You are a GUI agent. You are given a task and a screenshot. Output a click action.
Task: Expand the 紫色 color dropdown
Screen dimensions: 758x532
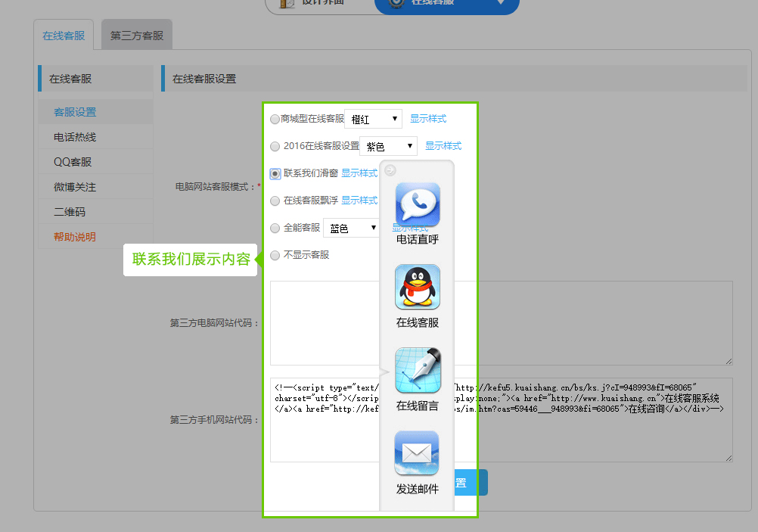(388, 146)
